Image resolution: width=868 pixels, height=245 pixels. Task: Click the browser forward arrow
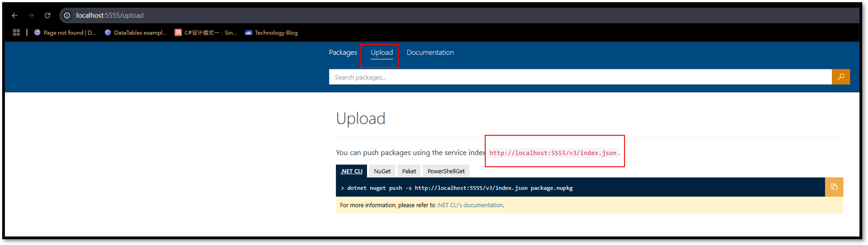pos(31,15)
